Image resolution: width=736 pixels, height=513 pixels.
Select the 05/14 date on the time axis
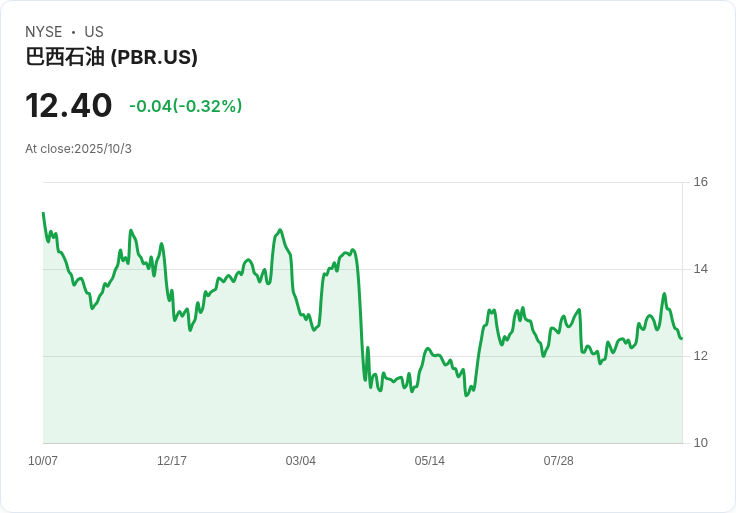pos(429,461)
